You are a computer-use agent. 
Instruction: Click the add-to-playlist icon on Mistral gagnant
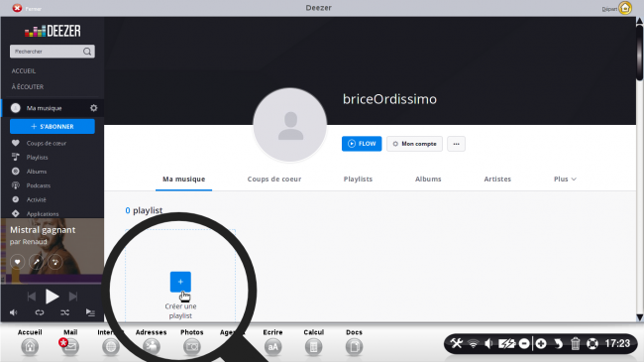(55, 262)
